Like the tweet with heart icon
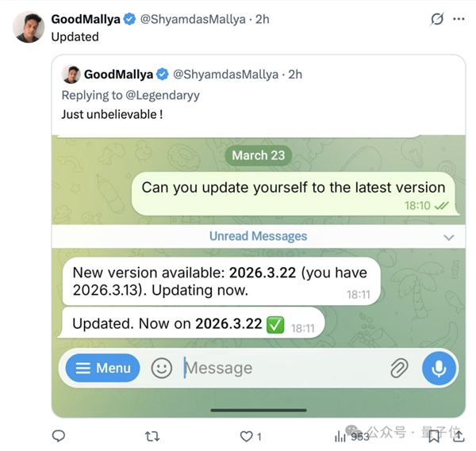Image resolution: width=476 pixels, height=451 pixels. pyautogui.click(x=247, y=436)
